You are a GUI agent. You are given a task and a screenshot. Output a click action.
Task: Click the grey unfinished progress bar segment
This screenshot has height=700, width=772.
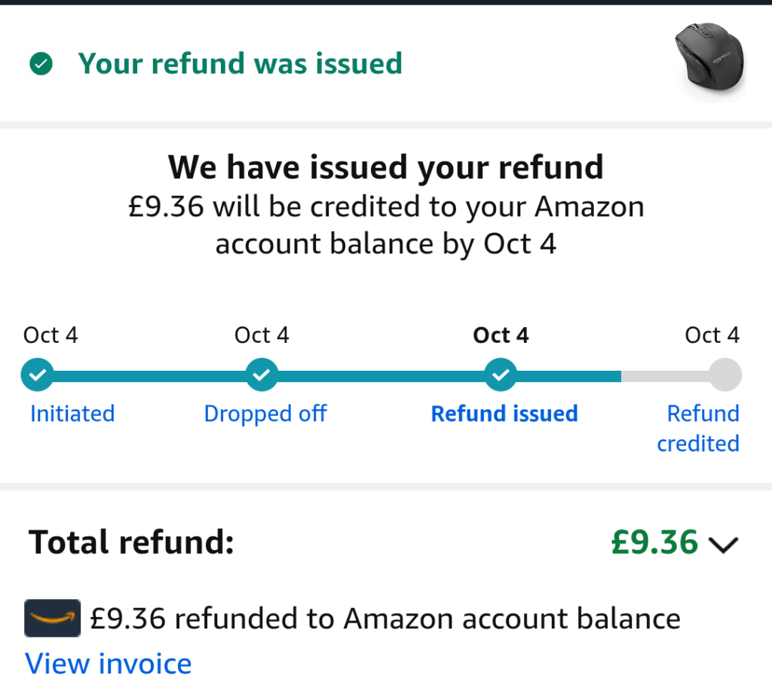663,374
